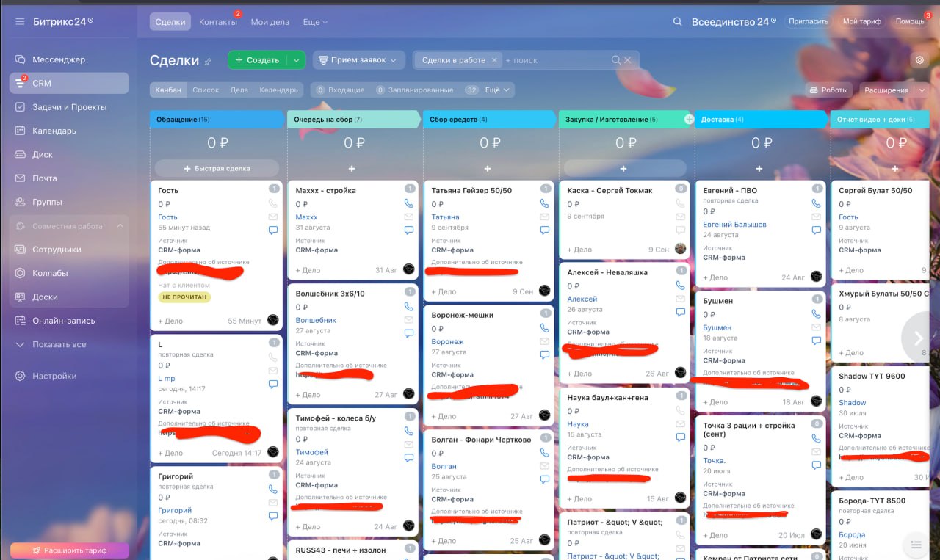Remove the Сделки в работе filter chip

point(494,60)
